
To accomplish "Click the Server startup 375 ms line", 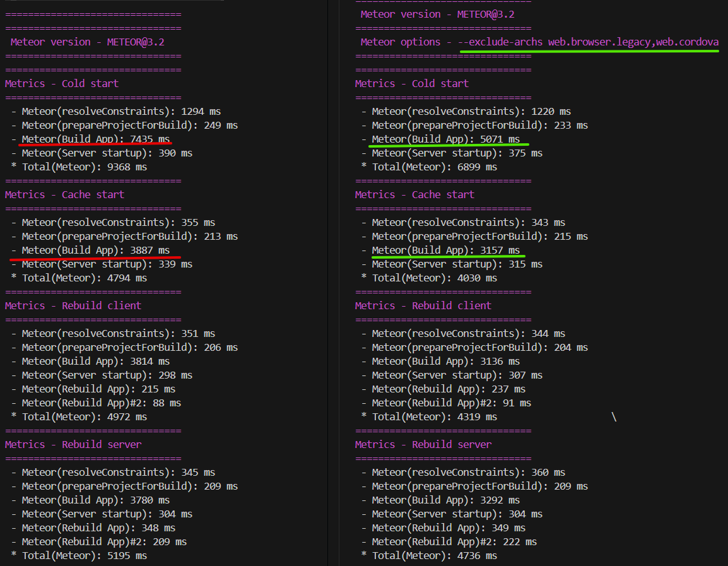I will [452, 153].
